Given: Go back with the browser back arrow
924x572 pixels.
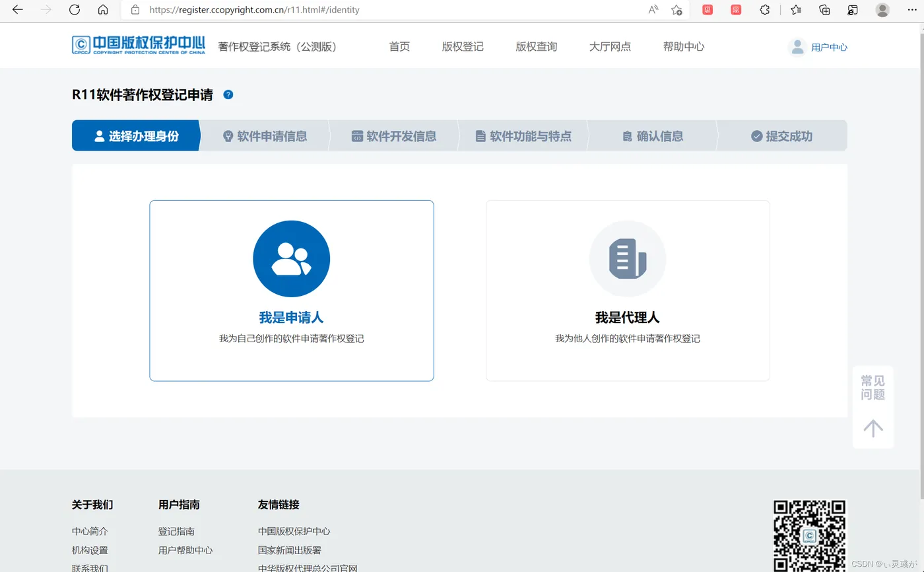Looking at the screenshot, I should (x=18, y=10).
